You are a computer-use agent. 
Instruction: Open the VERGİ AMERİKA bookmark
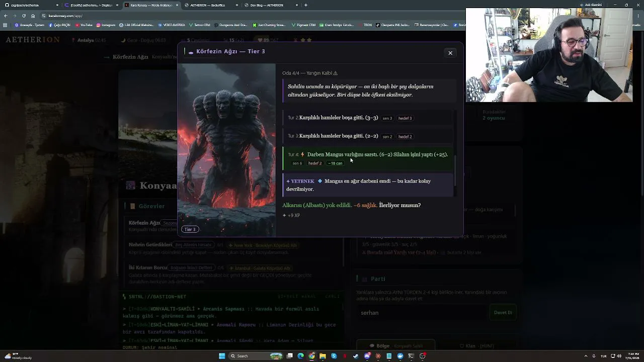click(x=172, y=25)
